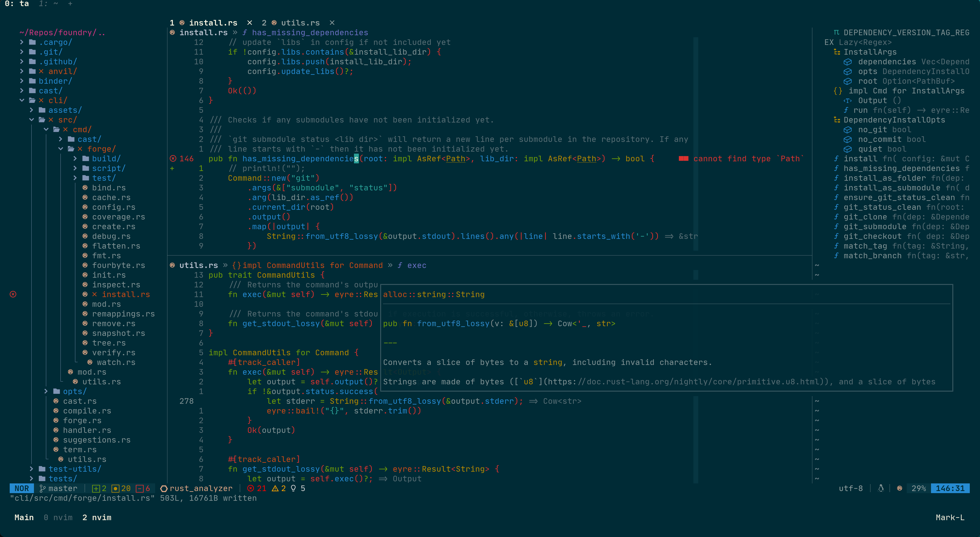Expand the test-utils/ folder chevron
980x537 pixels.
32,469
